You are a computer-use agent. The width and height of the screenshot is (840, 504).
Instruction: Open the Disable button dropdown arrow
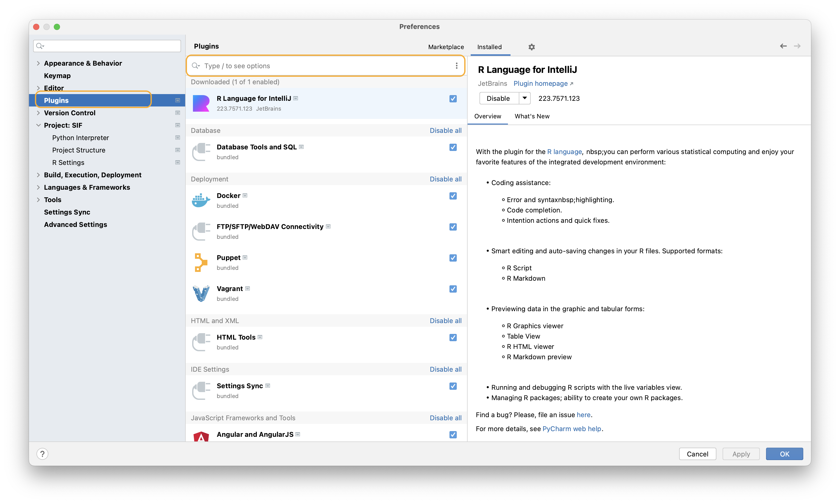click(524, 98)
